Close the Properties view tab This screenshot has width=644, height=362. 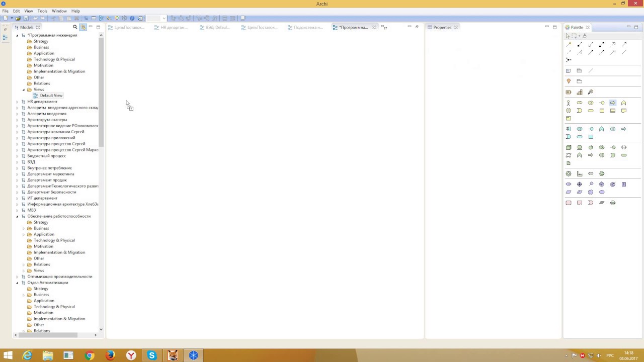[456, 27]
